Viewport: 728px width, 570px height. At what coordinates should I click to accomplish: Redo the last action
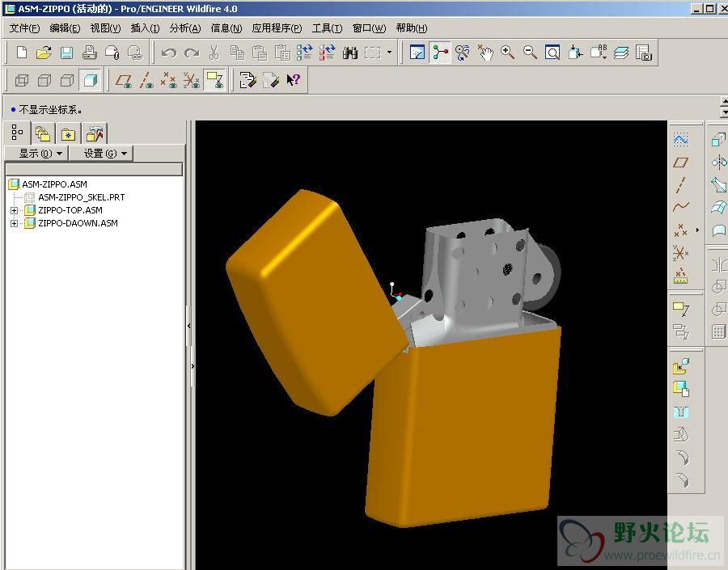click(191, 53)
